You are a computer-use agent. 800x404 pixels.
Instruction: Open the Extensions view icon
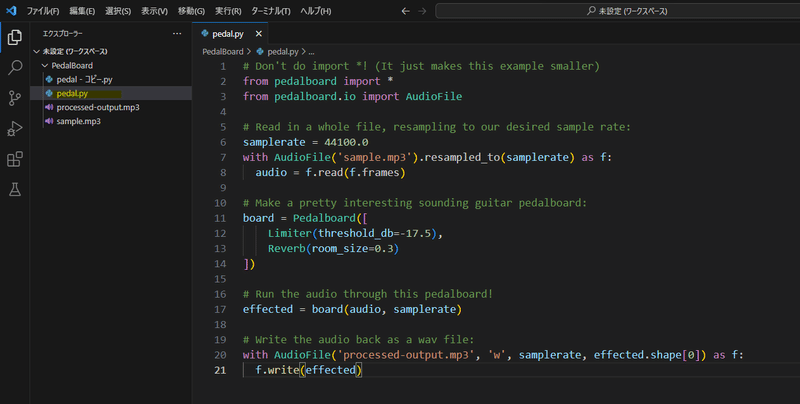coord(15,159)
